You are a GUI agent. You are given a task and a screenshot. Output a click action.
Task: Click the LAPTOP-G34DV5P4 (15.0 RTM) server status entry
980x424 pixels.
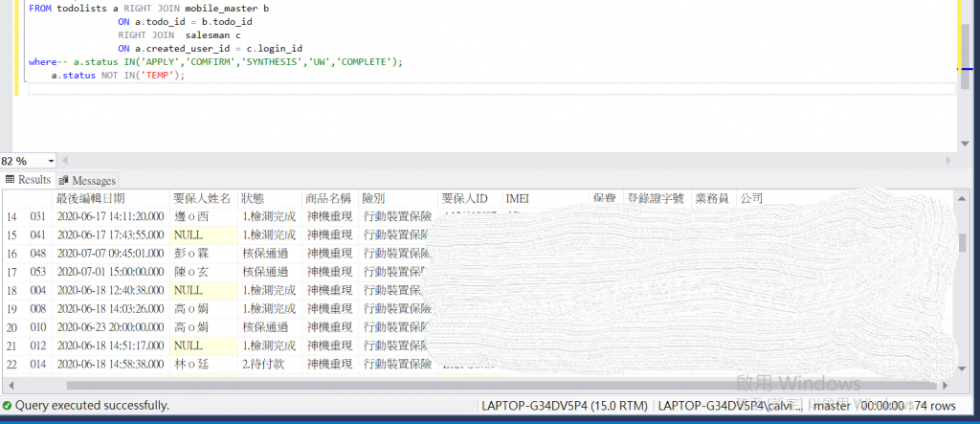tap(565, 406)
